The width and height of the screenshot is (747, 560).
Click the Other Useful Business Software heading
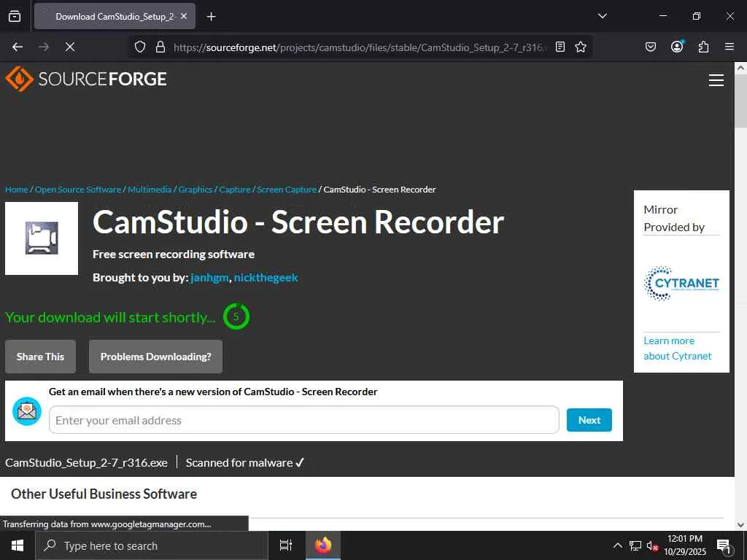pos(104,494)
